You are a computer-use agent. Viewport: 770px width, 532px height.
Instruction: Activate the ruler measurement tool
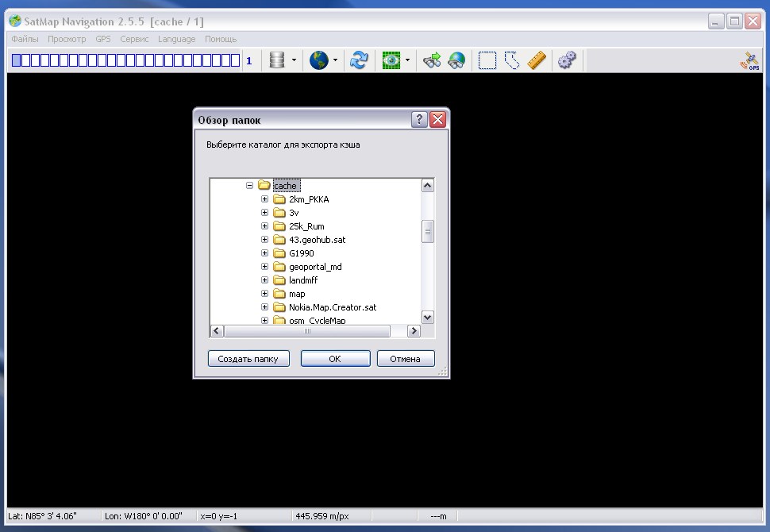[537, 60]
